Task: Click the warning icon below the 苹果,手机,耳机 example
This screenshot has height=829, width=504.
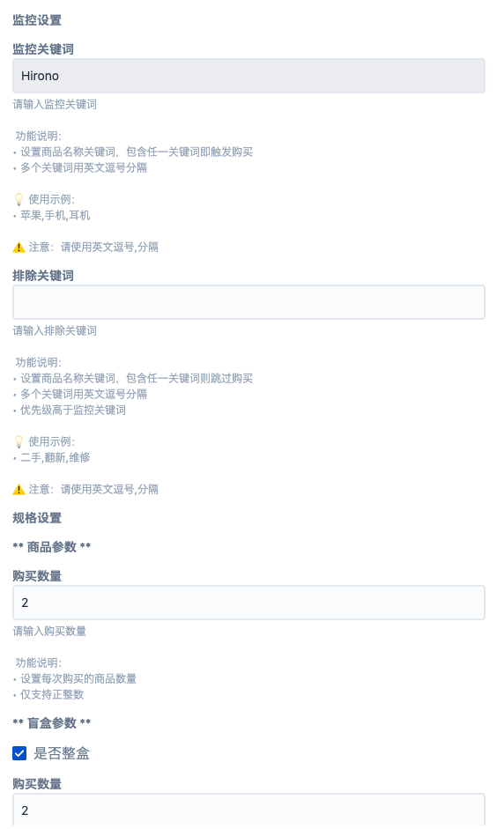Action: coord(19,247)
